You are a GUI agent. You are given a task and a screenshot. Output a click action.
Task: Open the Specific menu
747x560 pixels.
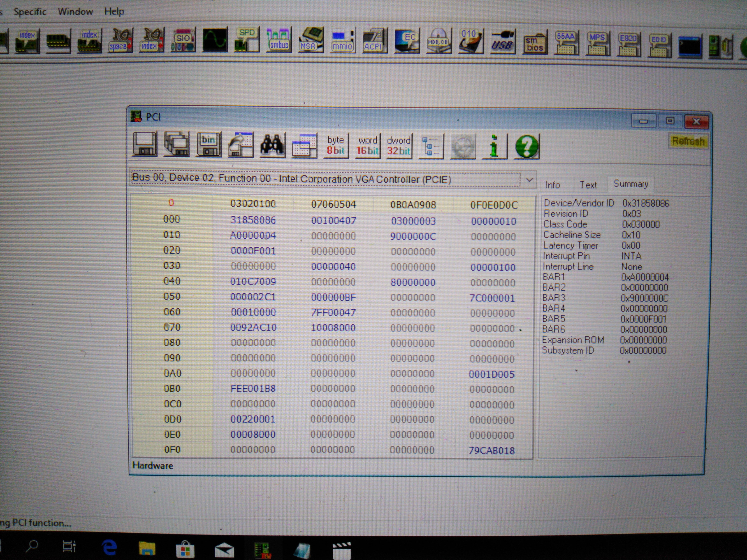30,12
